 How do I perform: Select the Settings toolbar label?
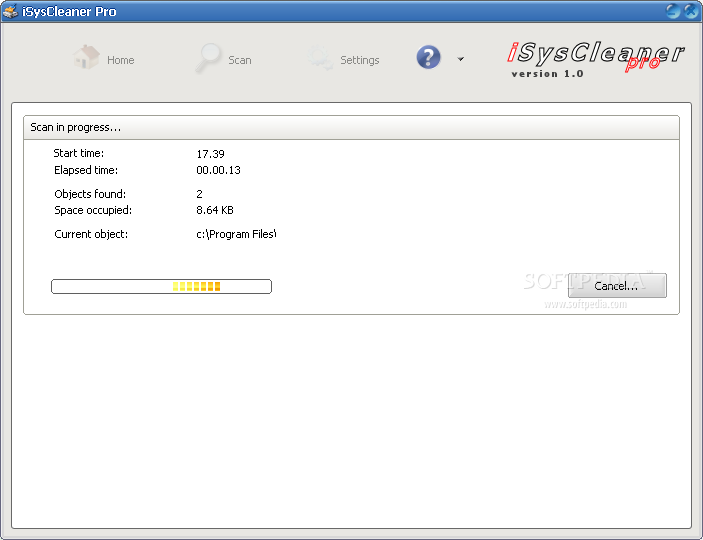click(x=360, y=60)
